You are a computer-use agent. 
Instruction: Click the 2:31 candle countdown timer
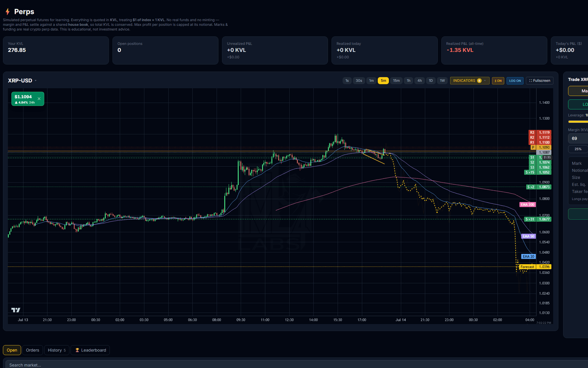coord(547,158)
